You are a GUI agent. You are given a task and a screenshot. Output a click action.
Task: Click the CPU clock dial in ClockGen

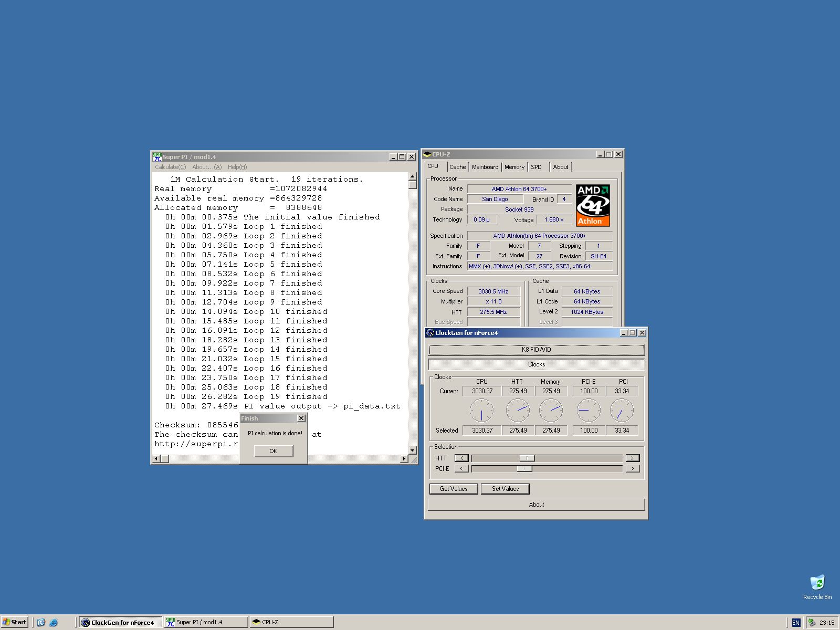[481, 411]
